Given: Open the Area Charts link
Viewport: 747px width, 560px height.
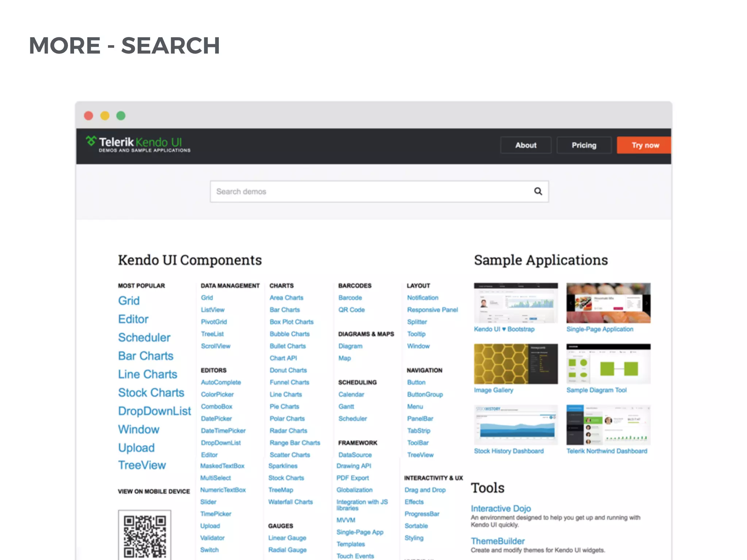Looking at the screenshot, I should coord(286,297).
